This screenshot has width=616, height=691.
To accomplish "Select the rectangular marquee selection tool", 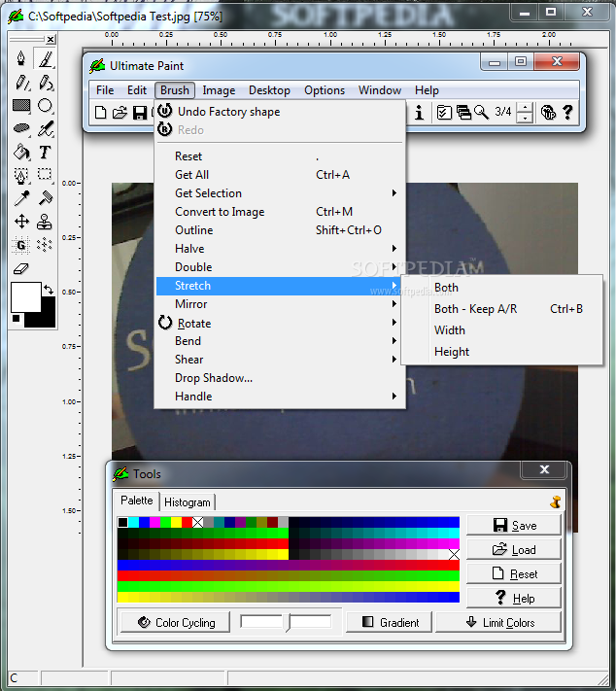I will pos(45,174).
